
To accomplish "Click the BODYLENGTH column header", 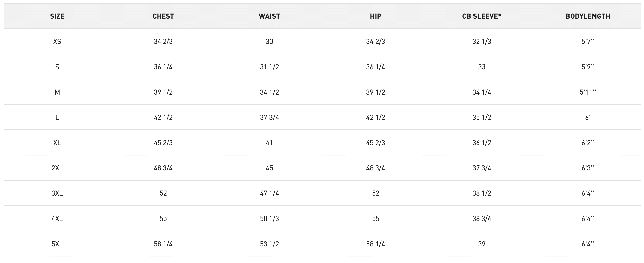I will pos(588,16).
